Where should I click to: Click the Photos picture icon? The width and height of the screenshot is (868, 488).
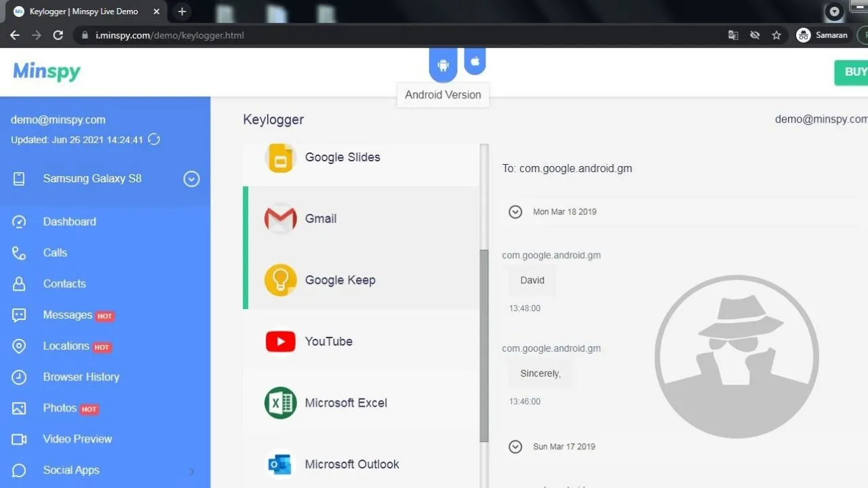[19, 408]
